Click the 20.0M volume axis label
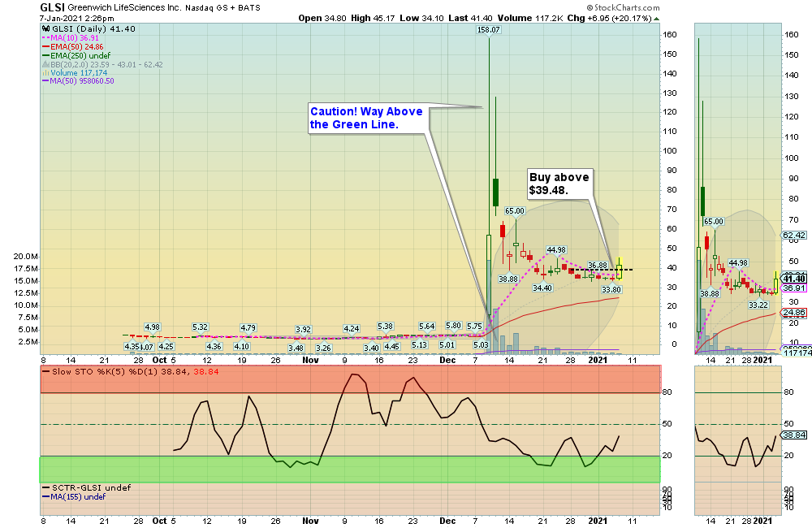 point(26,257)
